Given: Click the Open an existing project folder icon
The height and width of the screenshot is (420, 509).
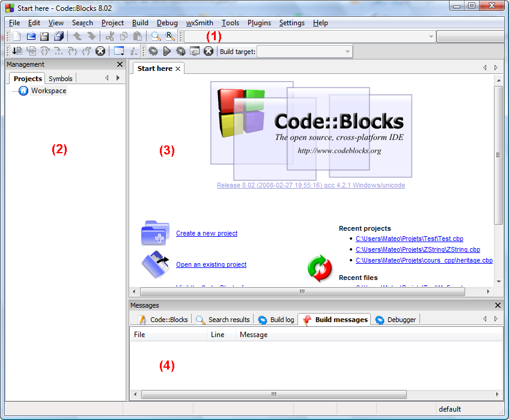Looking at the screenshot, I should point(155,264).
